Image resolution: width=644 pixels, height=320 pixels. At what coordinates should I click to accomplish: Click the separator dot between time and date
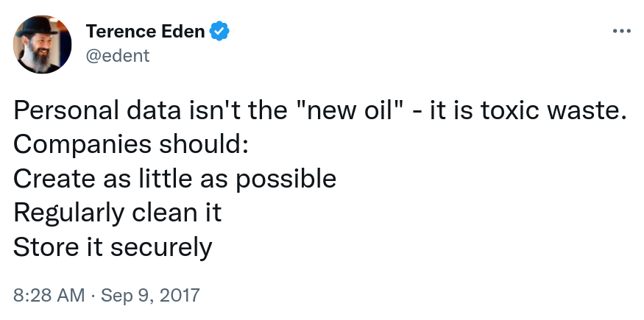(x=93, y=296)
